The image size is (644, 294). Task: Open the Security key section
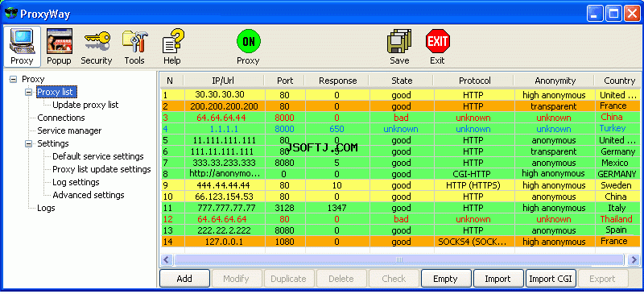tap(97, 47)
